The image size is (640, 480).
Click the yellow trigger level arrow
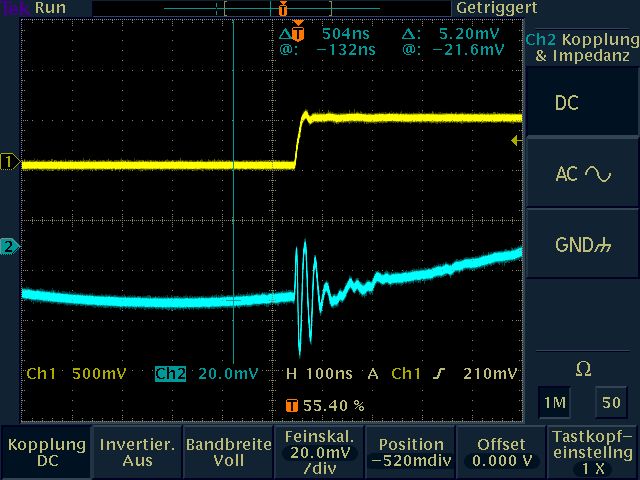tap(516, 141)
